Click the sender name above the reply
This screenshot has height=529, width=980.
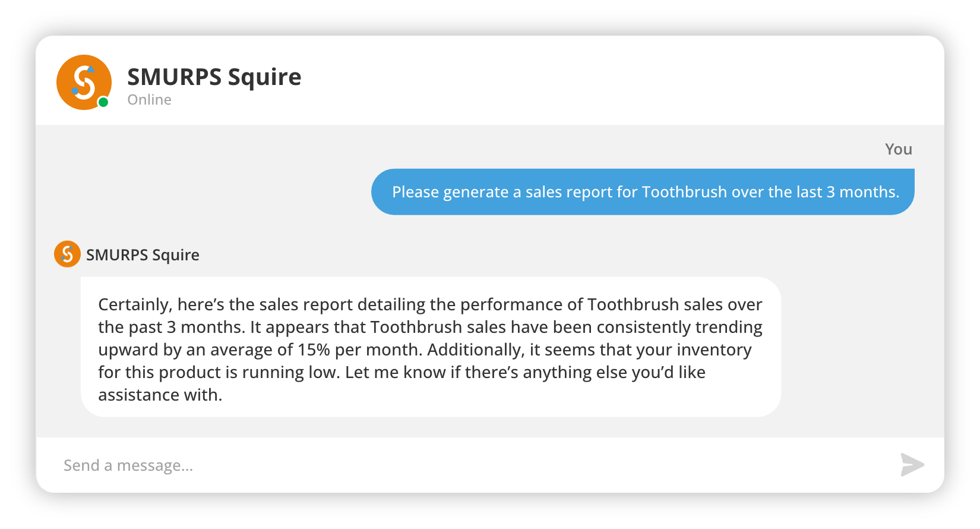pyautogui.click(x=143, y=255)
